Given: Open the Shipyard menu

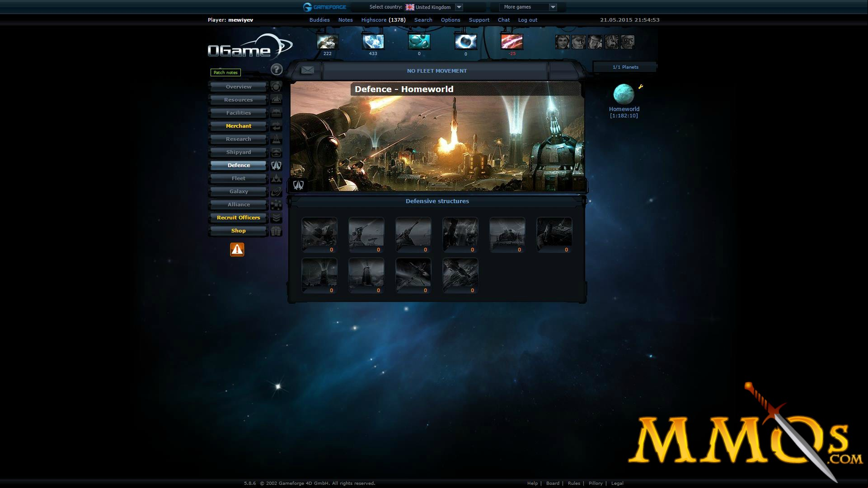Looking at the screenshot, I should [x=239, y=152].
